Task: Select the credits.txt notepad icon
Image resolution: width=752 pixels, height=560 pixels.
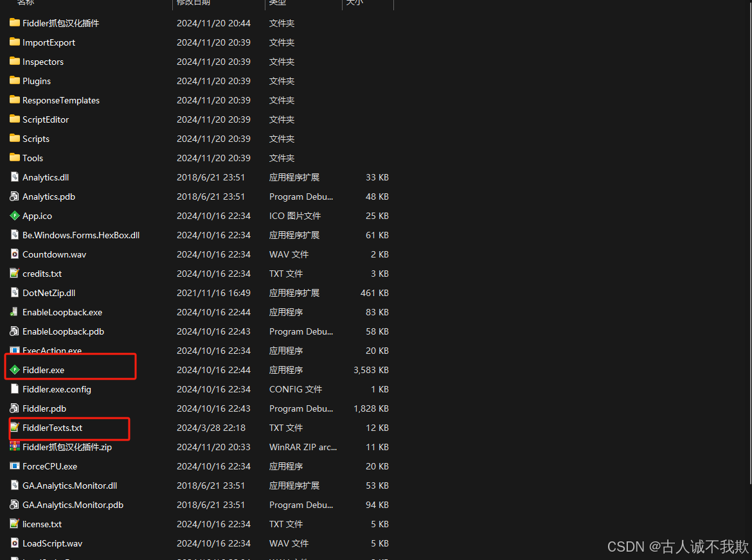Action: (15, 273)
